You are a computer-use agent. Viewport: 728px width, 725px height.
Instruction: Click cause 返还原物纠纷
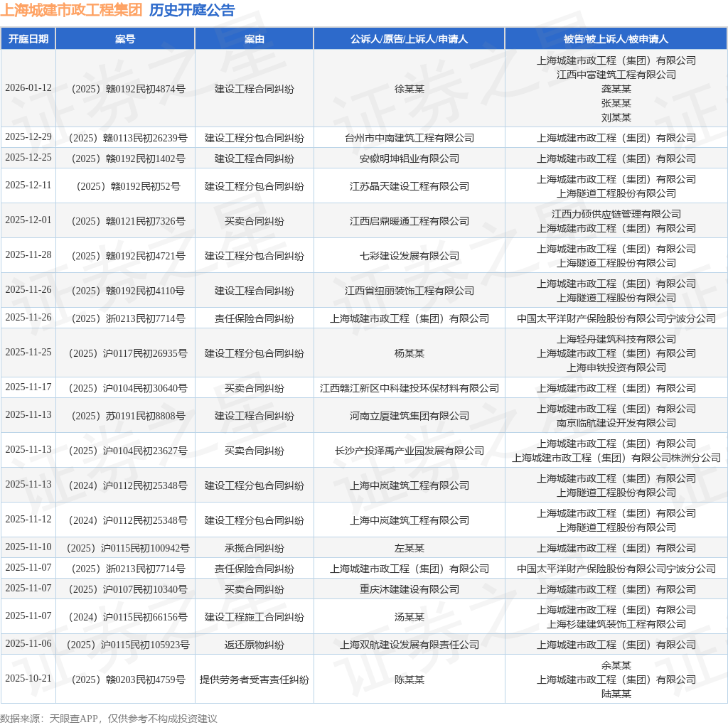point(254,645)
